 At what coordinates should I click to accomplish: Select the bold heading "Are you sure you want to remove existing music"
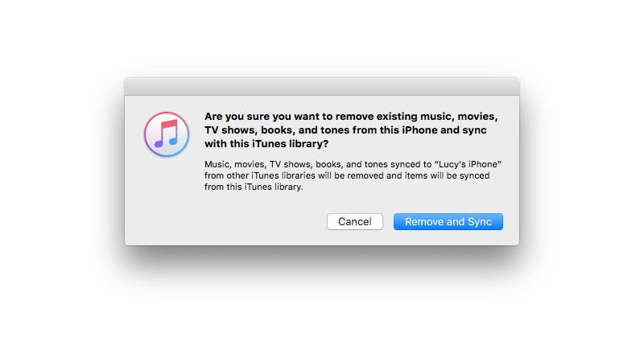point(351,130)
